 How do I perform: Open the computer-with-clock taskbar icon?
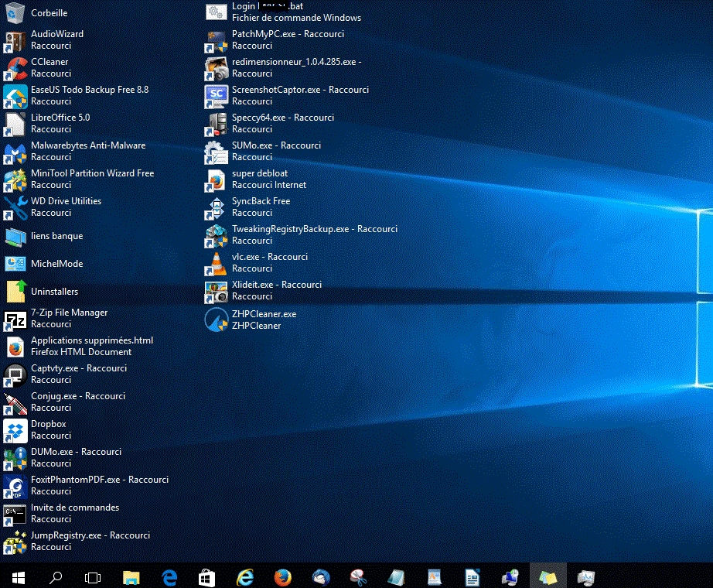510,577
